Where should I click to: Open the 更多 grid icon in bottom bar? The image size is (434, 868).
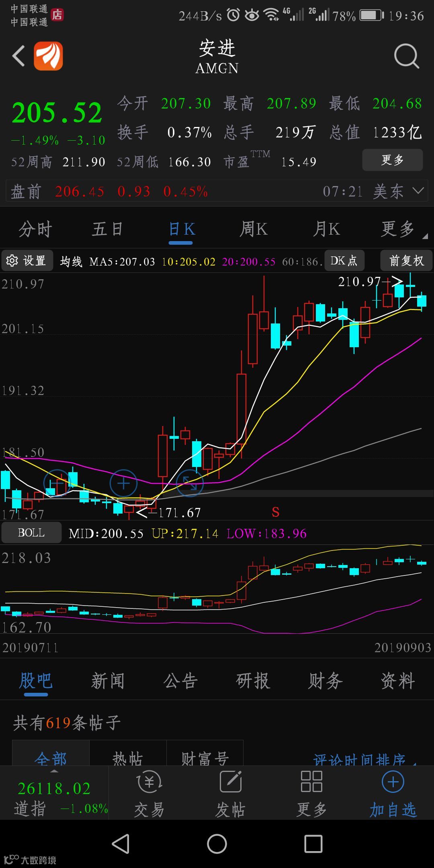tap(311, 782)
